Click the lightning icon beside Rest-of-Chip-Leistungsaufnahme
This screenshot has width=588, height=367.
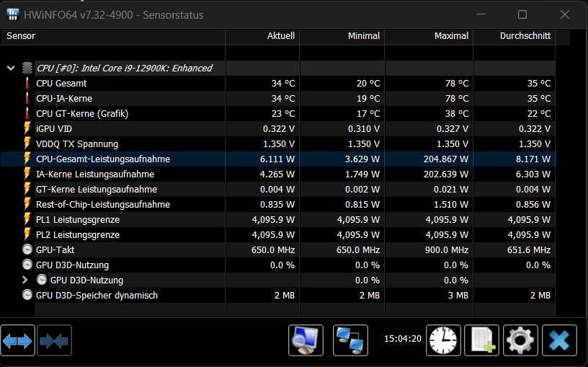click(x=27, y=204)
